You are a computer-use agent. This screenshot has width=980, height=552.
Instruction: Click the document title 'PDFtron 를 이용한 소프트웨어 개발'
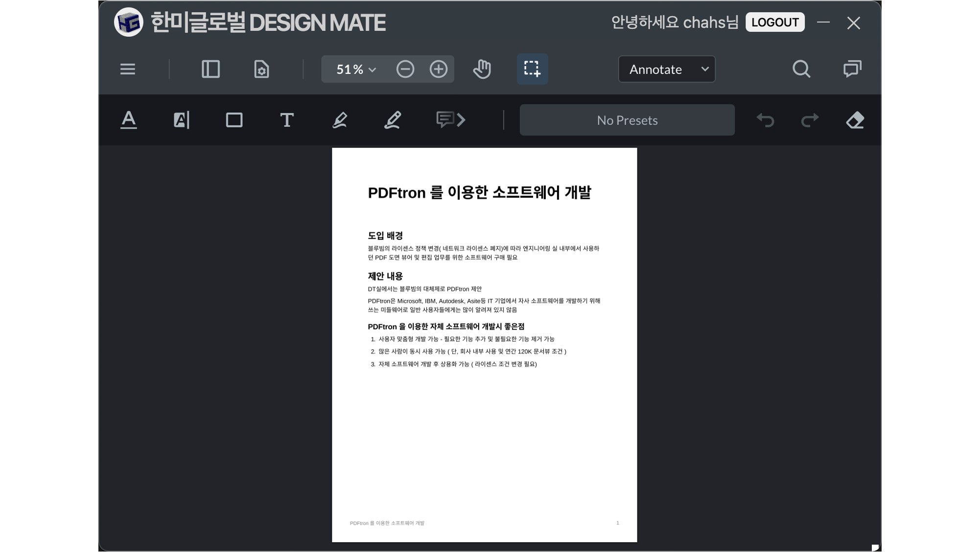click(x=479, y=192)
